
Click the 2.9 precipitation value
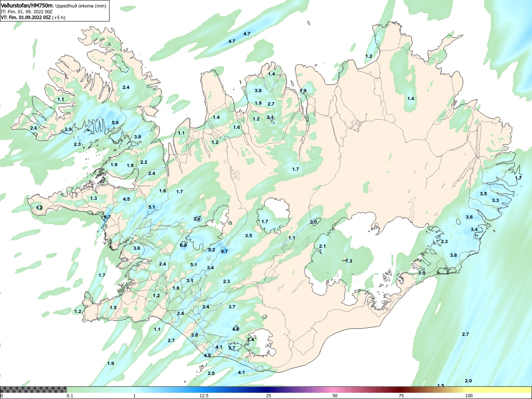point(68,130)
